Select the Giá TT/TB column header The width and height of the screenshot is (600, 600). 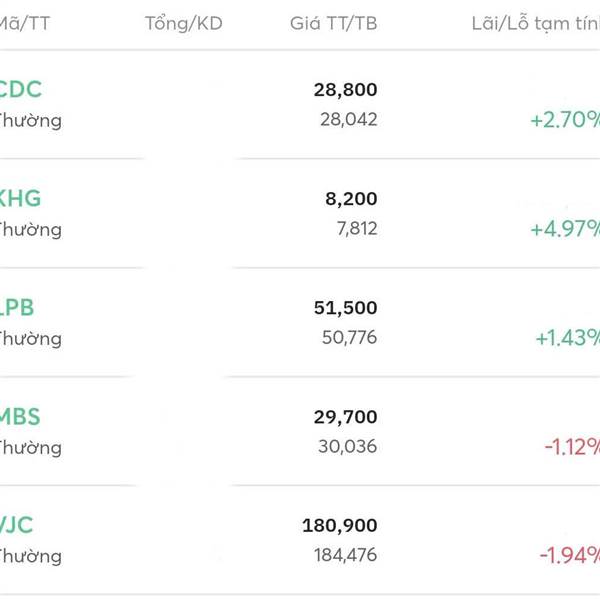[333, 23]
